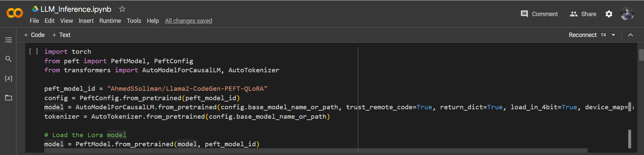Open the find and replace search panel
The height and width of the screenshot is (155, 644).
(8, 59)
